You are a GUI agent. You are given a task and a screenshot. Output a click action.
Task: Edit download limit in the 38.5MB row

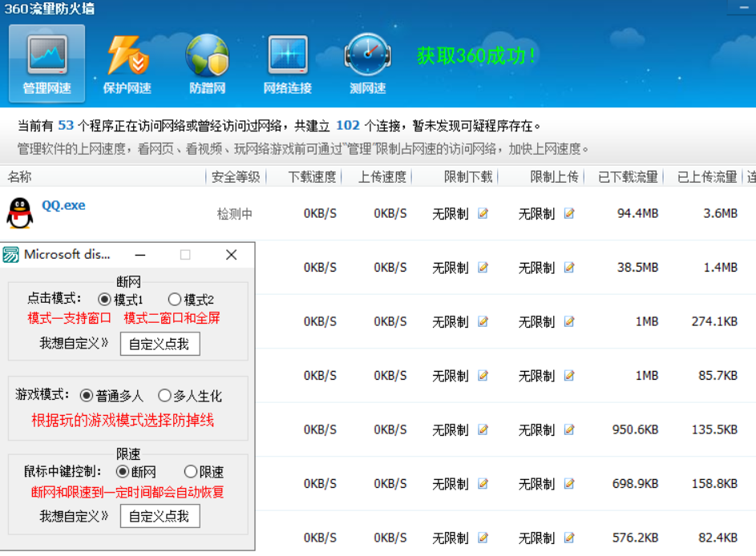point(483,268)
